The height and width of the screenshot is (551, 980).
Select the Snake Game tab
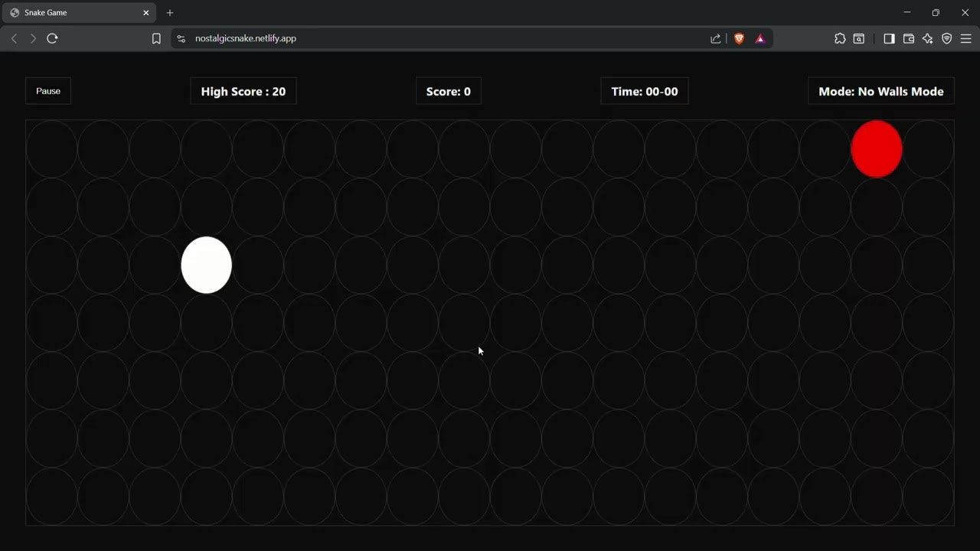tap(79, 13)
